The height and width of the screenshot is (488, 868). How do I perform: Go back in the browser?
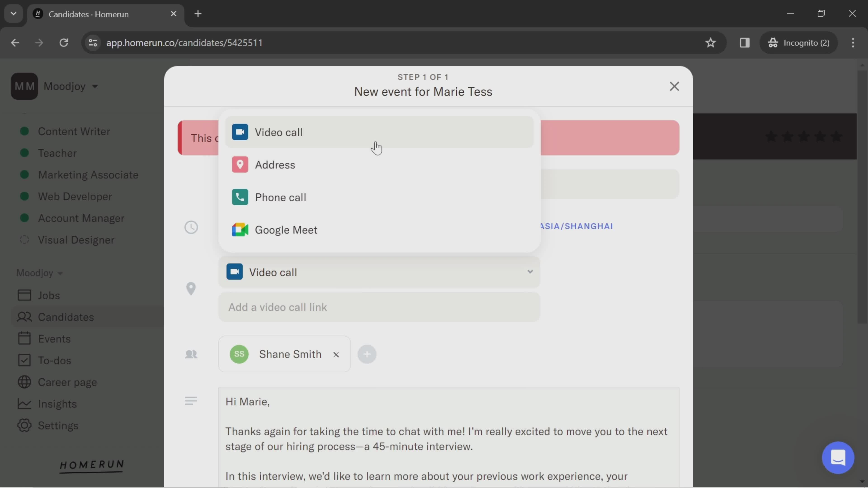15,43
